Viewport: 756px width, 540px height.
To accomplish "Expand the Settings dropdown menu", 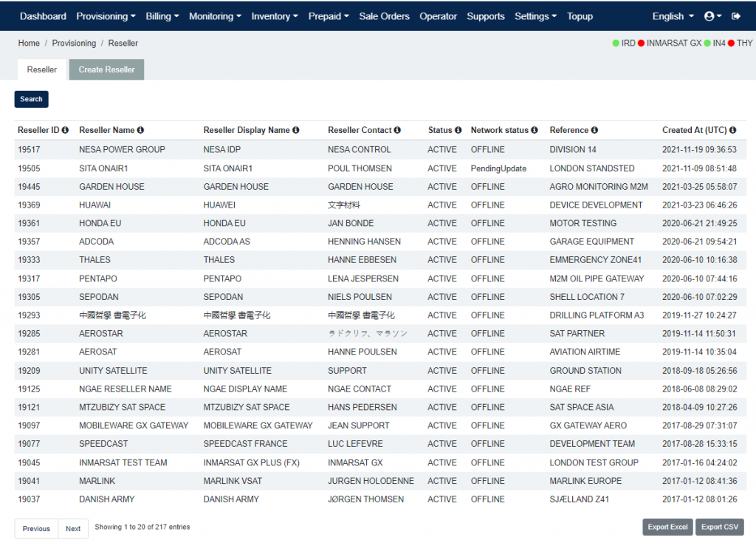I will [535, 16].
